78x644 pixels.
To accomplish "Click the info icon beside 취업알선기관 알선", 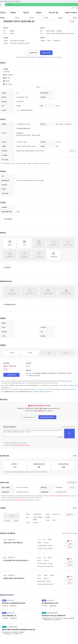I will (44, 464).
